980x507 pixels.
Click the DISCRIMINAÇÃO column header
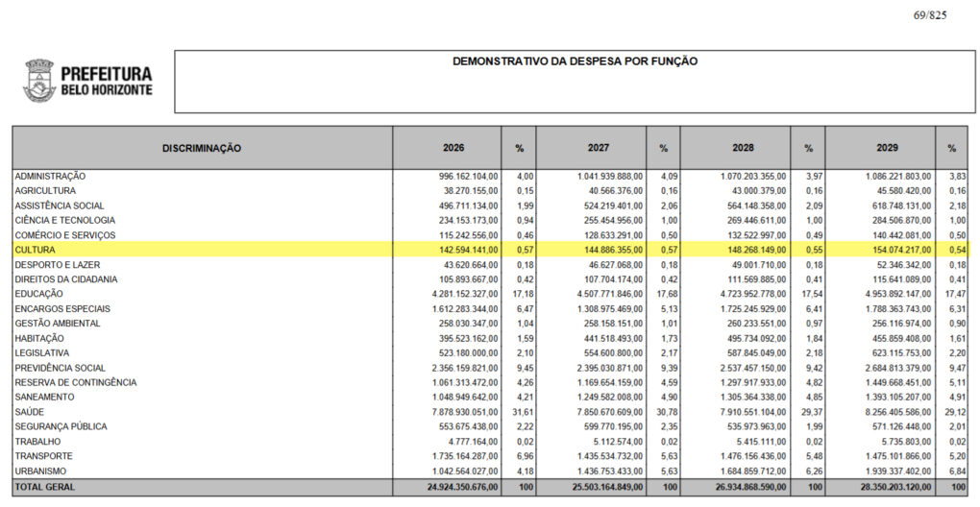tap(202, 149)
